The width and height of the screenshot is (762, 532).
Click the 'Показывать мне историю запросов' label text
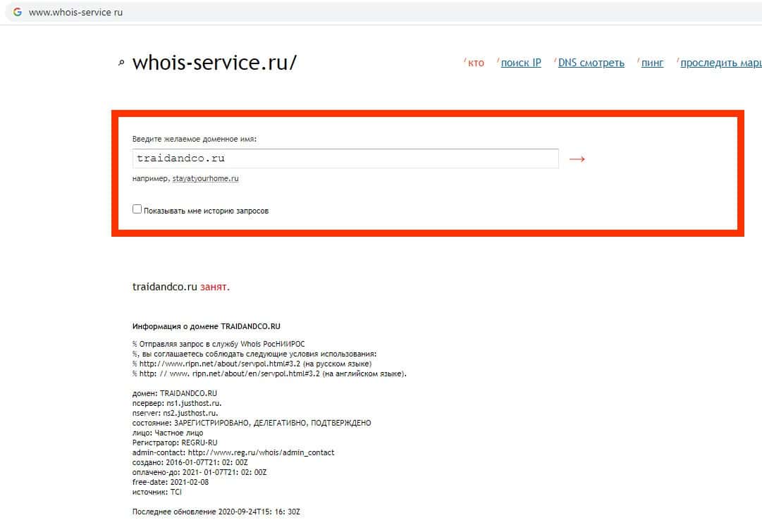coord(206,211)
